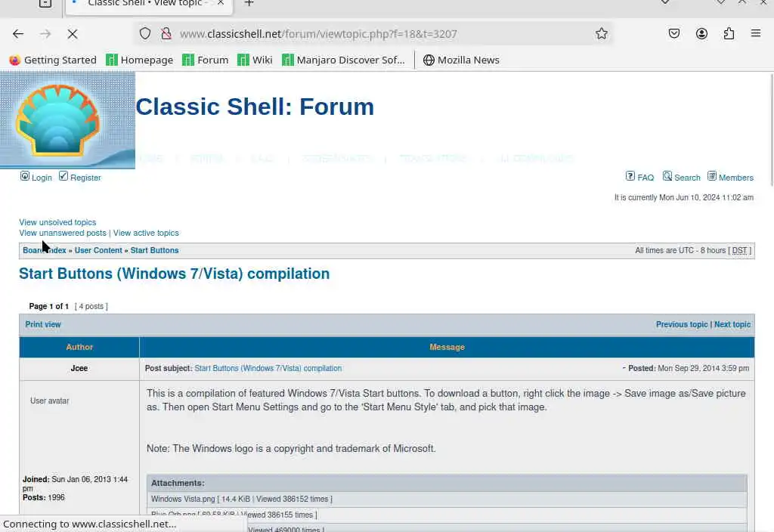Screen dimensions: 774x532
Task: Click the Register link
Action: pyautogui.click(x=85, y=178)
